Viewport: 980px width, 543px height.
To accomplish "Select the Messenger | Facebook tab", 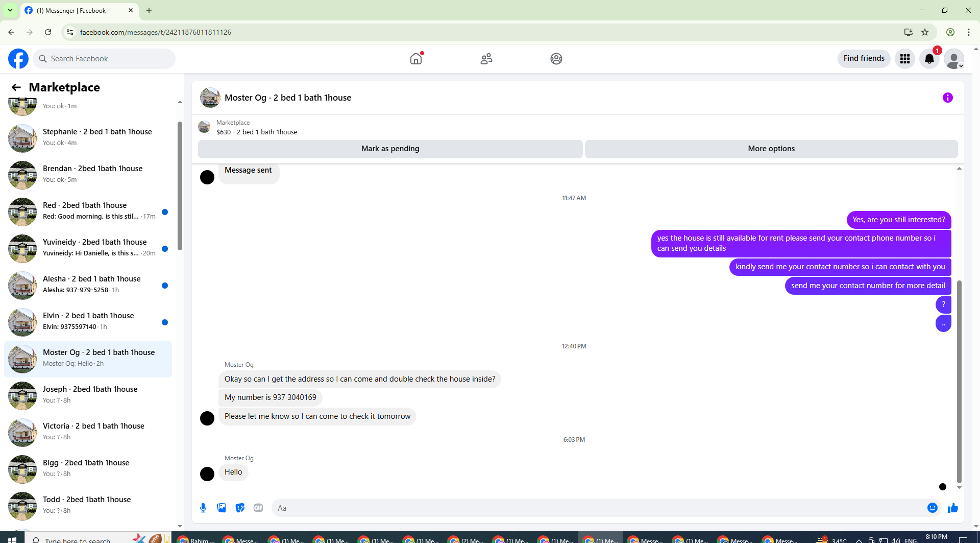I will pyautogui.click(x=79, y=10).
